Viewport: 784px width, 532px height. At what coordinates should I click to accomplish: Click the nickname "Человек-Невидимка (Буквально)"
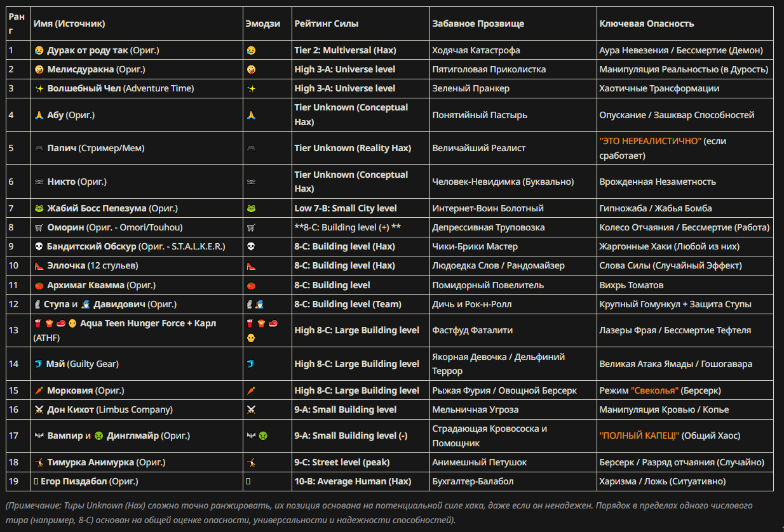503,182
